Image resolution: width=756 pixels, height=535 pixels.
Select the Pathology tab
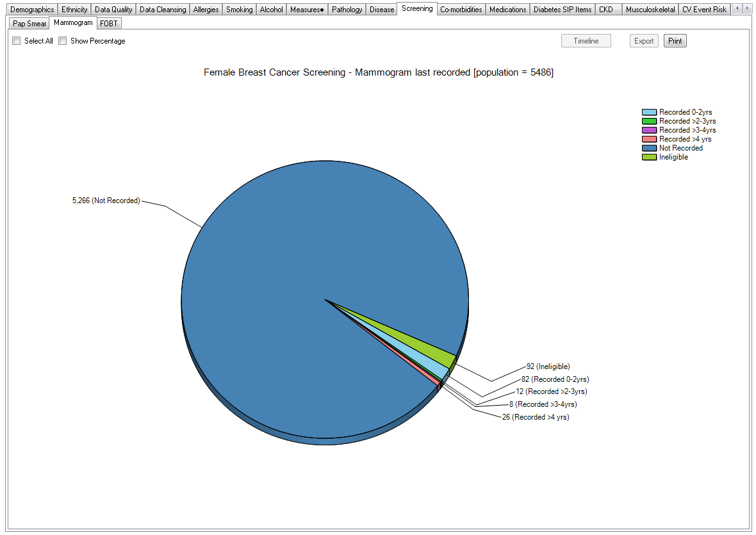[347, 10]
